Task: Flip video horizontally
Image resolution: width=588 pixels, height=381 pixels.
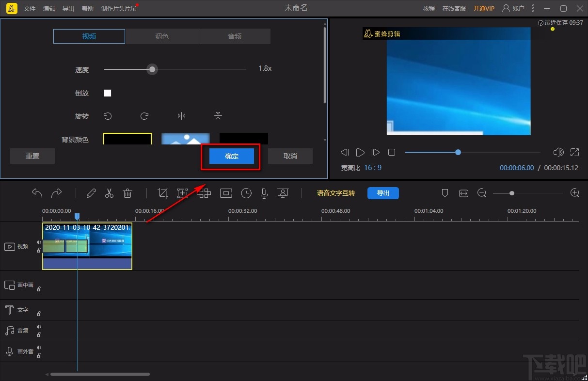Action: tap(181, 116)
